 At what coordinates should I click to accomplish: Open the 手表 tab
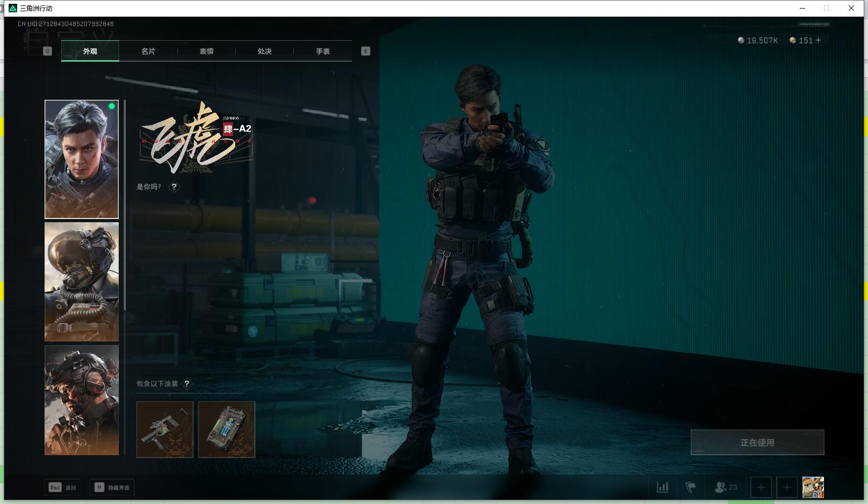tap(323, 51)
